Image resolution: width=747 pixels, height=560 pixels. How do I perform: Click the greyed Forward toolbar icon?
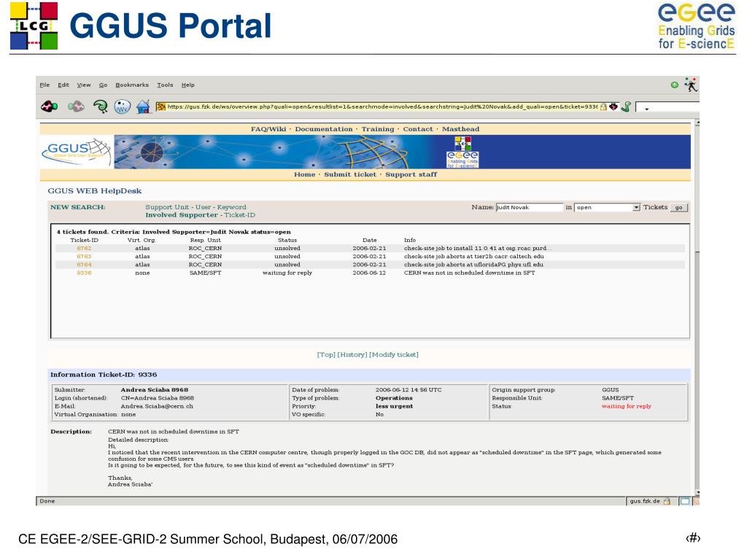tap(75, 106)
